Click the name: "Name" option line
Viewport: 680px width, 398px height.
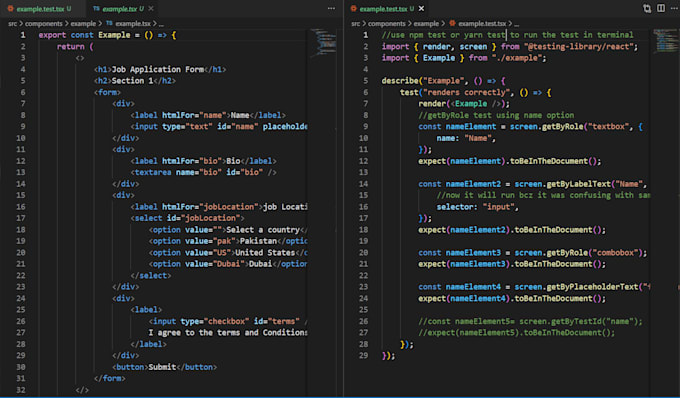click(466, 138)
